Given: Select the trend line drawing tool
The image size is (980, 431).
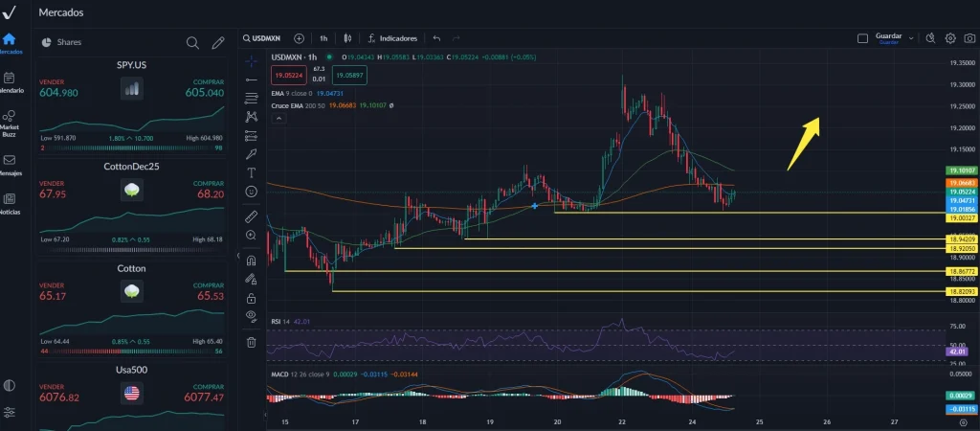Looking at the screenshot, I should (x=252, y=79).
